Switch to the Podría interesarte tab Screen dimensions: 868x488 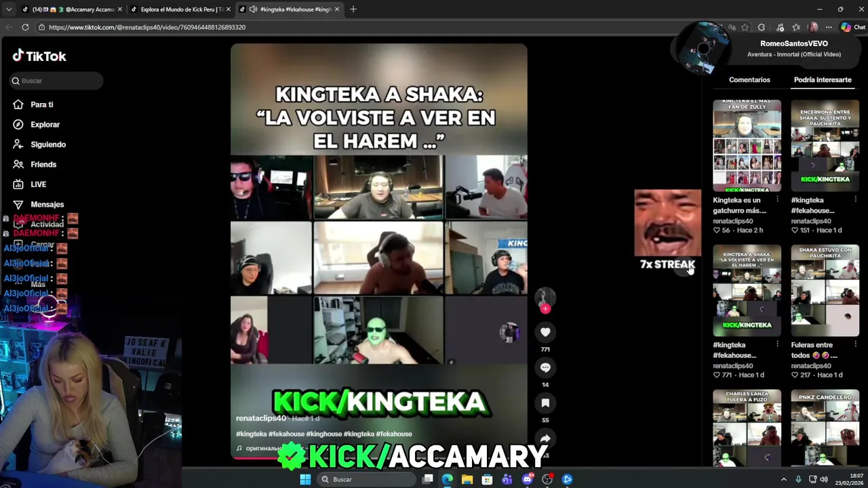[x=823, y=80]
